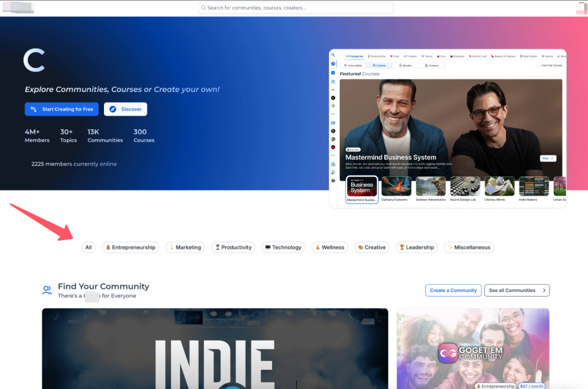The image size is (588, 389).
Task: Click the $67 / month price badge
Action: click(x=531, y=386)
